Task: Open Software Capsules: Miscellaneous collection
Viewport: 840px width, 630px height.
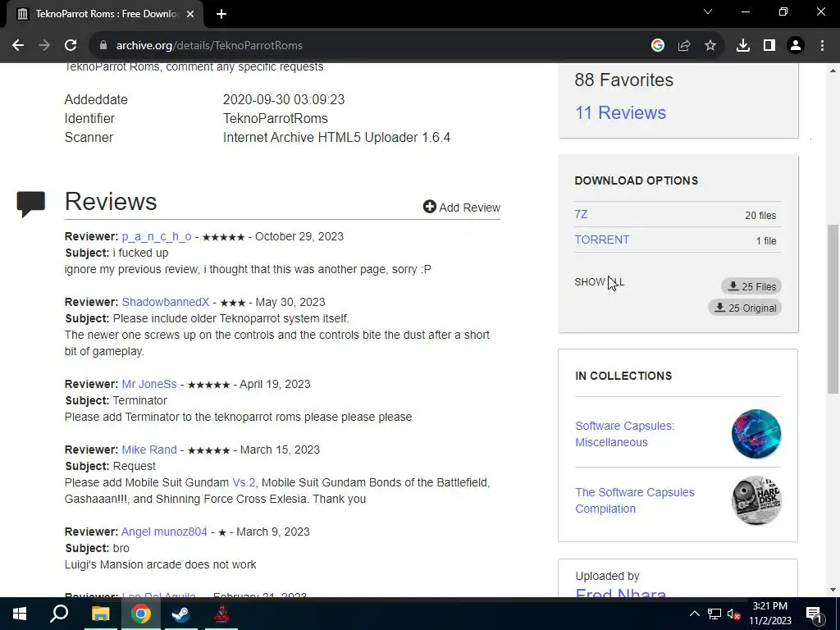Action: coord(624,434)
